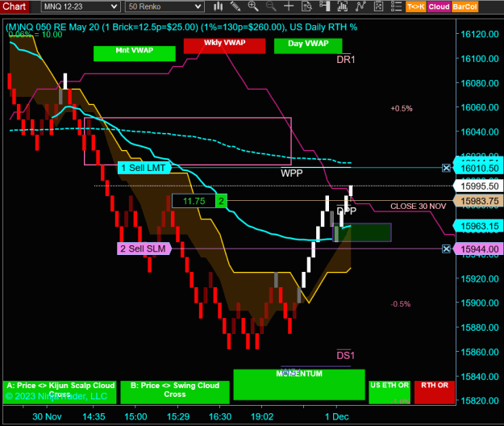504x426 pixels.
Task: Click the Price Swing Cloud Cross button
Action: (175, 392)
